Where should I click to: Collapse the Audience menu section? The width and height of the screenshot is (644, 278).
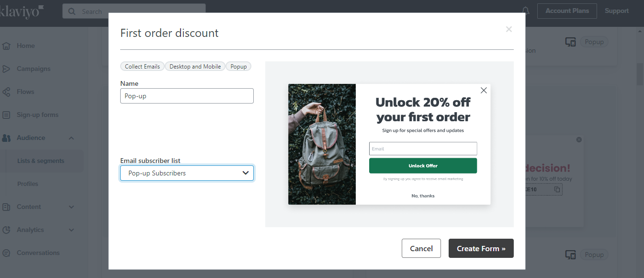(x=71, y=138)
